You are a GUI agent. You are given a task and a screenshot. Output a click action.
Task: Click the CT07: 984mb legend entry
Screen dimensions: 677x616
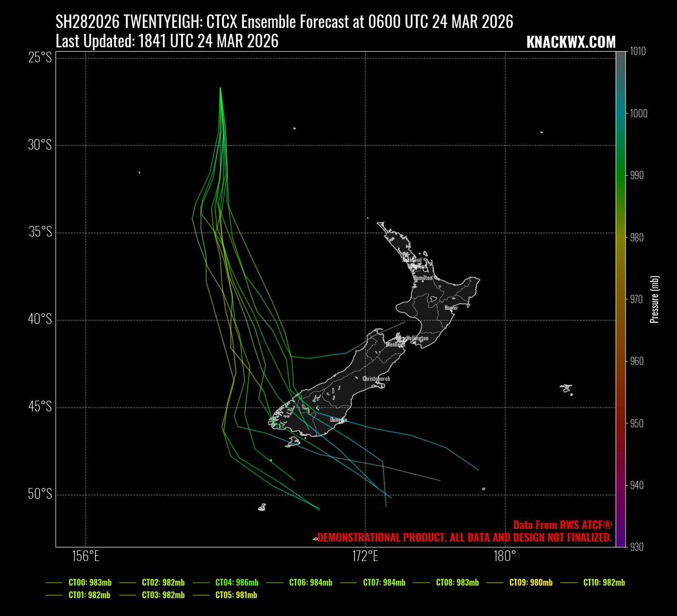click(x=384, y=582)
